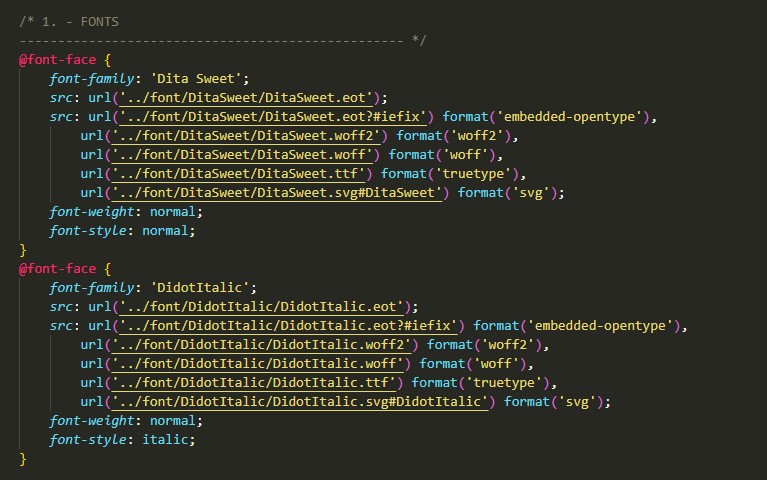Click the 'font-style: italic' value
Screen dimensions: 767x480
coord(165,440)
